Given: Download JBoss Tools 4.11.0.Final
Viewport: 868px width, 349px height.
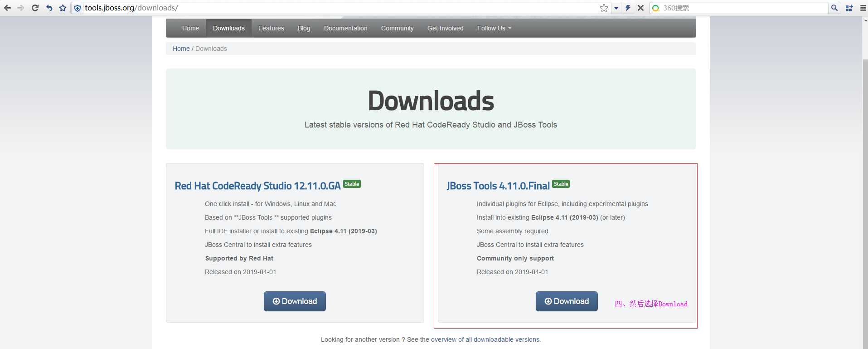Looking at the screenshot, I should pos(567,301).
